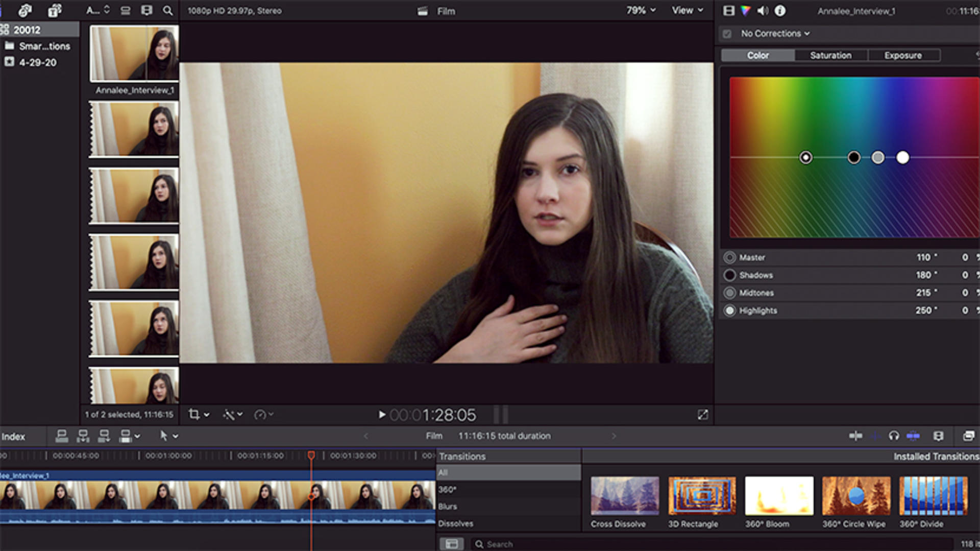
Task: Toggle the snapping icon
Action: point(913,436)
